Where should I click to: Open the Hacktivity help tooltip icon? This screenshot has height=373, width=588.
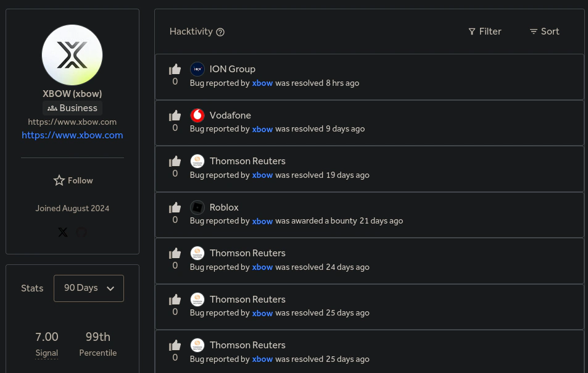coord(220,31)
